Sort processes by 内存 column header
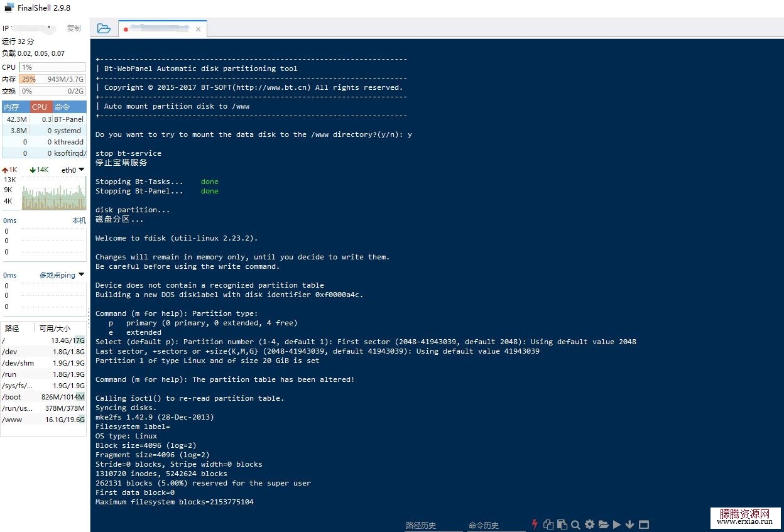This screenshot has height=532, width=784. tap(16, 107)
